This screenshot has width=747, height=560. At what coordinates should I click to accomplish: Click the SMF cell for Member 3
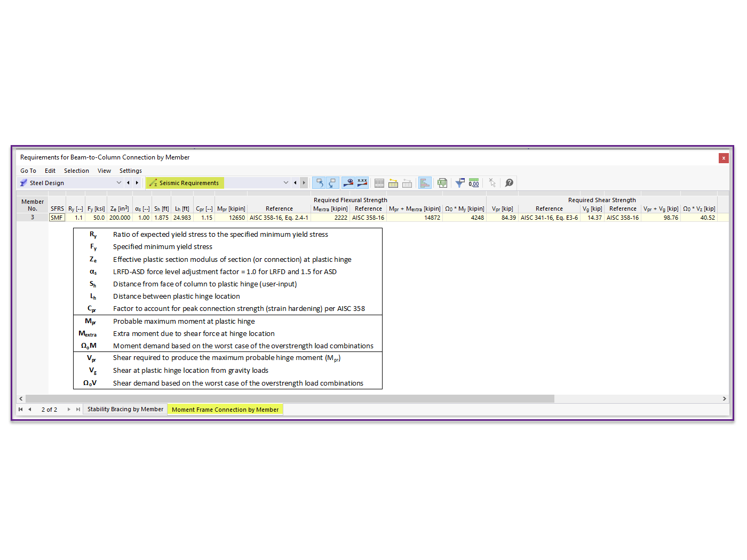[57, 217]
